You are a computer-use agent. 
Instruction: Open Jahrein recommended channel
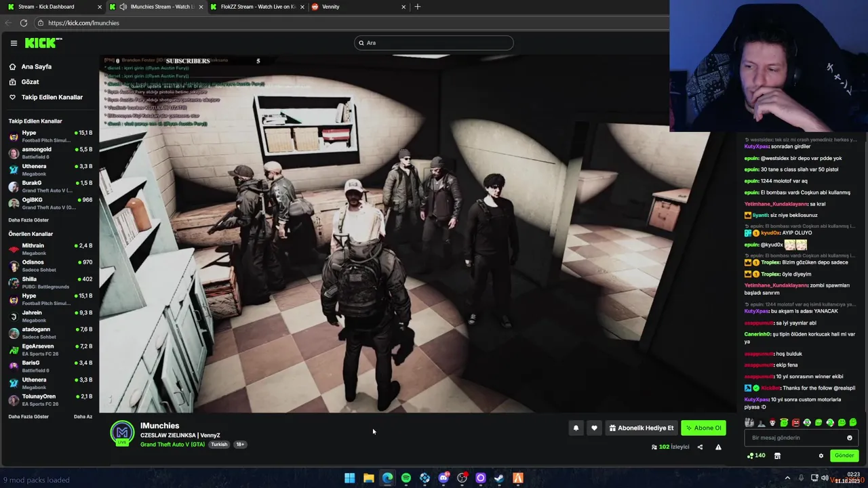[50, 316]
